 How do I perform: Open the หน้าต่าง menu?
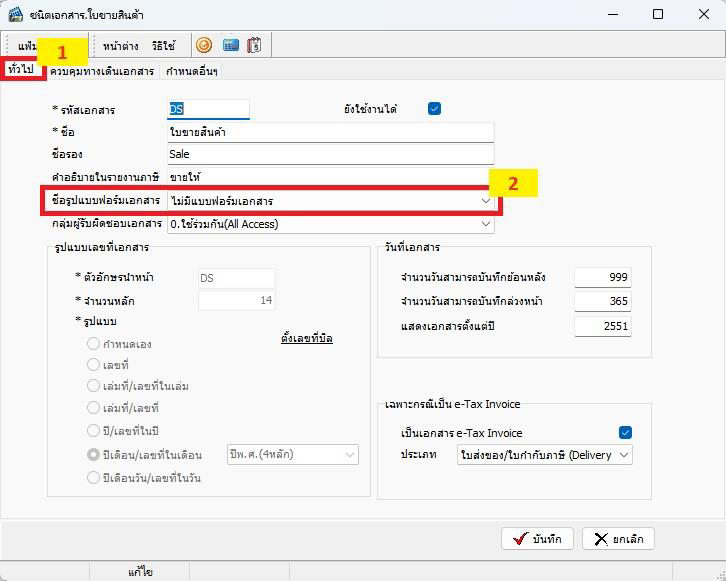(121, 46)
